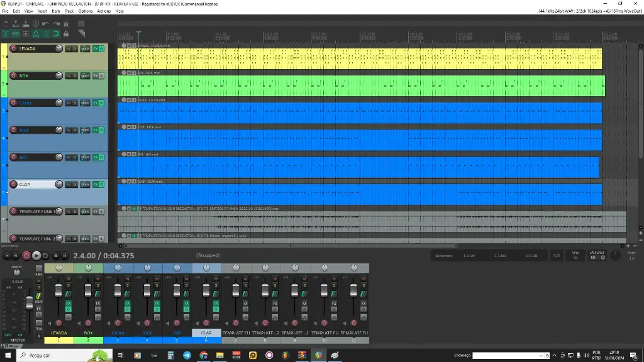This screenshot has width=644, height=362.
Task: Click the Pesquisar taskbar search box
Action: (x=65, y=356)
